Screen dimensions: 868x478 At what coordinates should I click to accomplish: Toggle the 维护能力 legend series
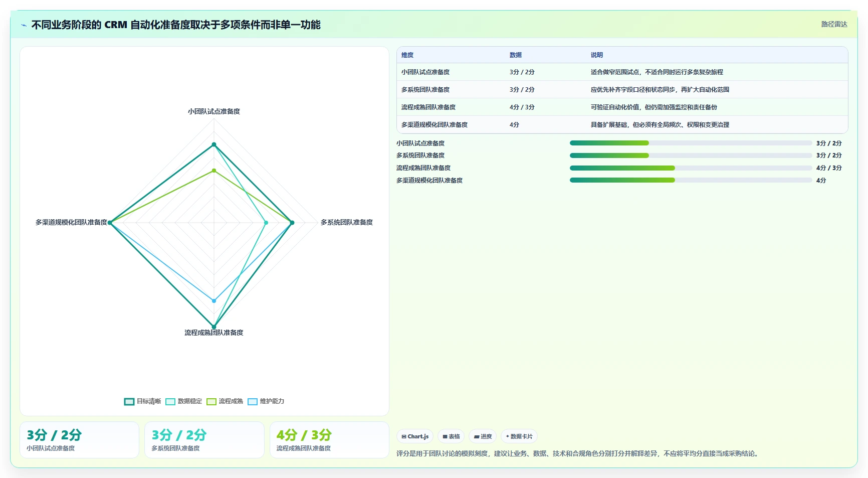(266, 401)
